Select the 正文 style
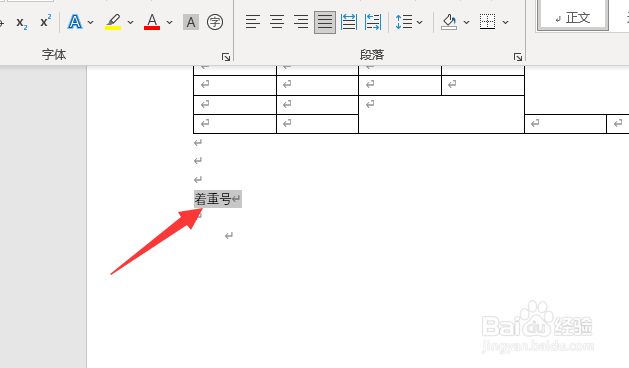Image resolution: width=629 pixels, height=368 pixels. click(x=573, y=16)
